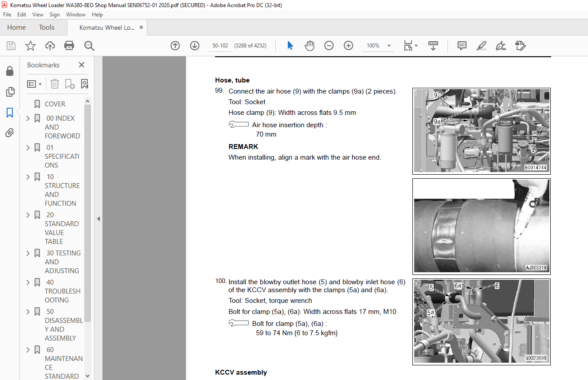588x380 pixels.
Task: Expand the 00 INDEX AND FOREWORD bookmark
Action: coord(28,118)
